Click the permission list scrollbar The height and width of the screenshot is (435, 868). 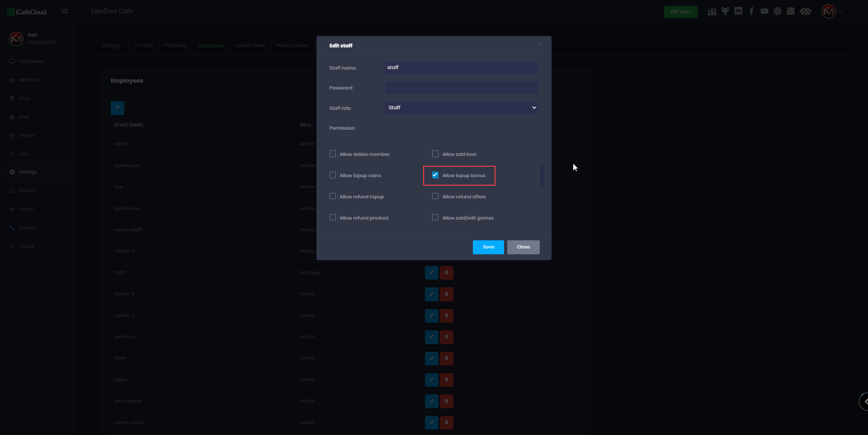[x=542, y=176]
